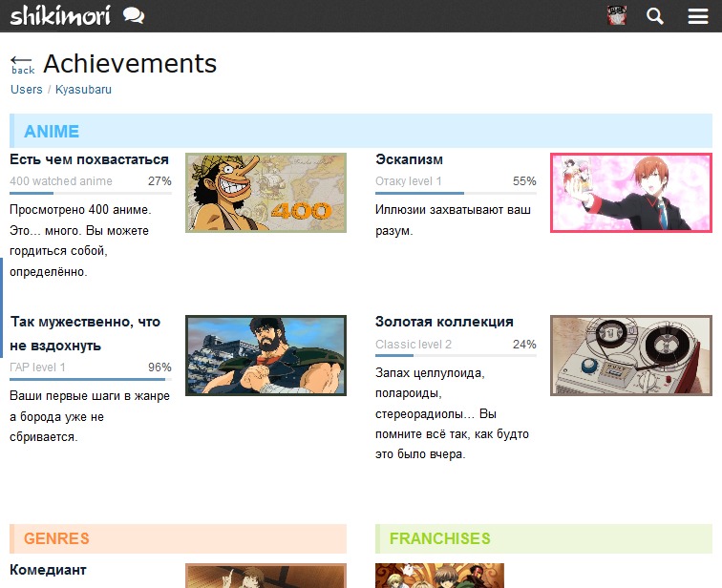Screen dimensions: 722x588
Task: Open the hamburger menu
Action: point(698,16)
